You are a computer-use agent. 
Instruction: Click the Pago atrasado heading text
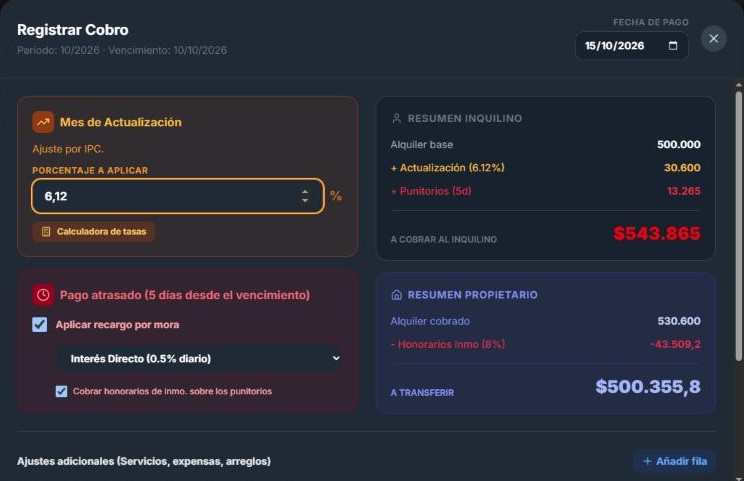pyautogui.click(x=185, y=295)
